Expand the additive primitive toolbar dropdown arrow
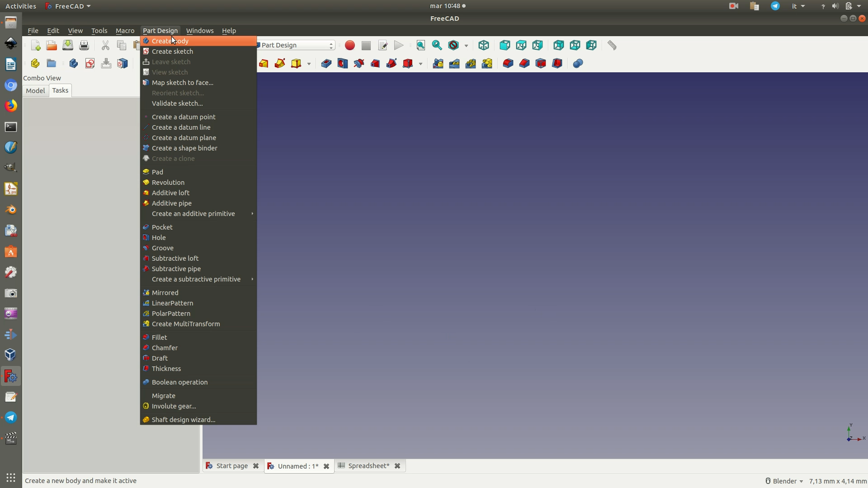The image size is (868, 488). [309, 64]
